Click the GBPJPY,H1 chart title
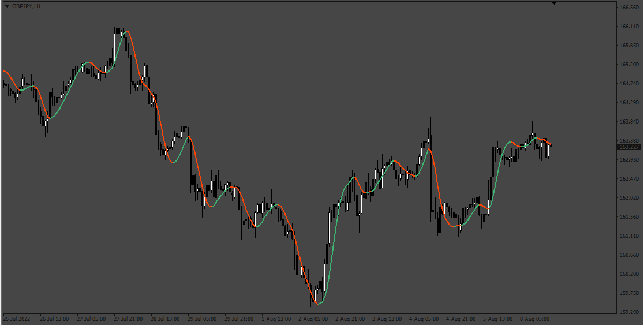 [x=27, y=6]
